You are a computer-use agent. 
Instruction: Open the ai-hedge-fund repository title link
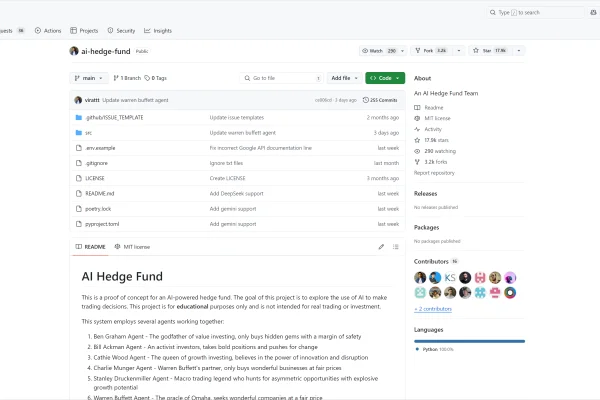point(106,51)
